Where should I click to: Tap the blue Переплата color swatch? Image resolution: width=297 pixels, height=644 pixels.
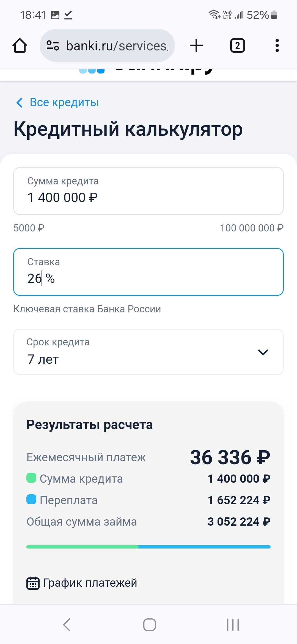tap(31, 500)
